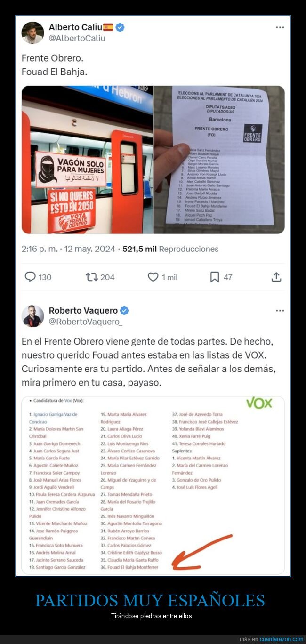Click the 2:16 p. m. 12 may. 2024 timestamp
This screenshot has height=644, width=306.
point(68,249)
